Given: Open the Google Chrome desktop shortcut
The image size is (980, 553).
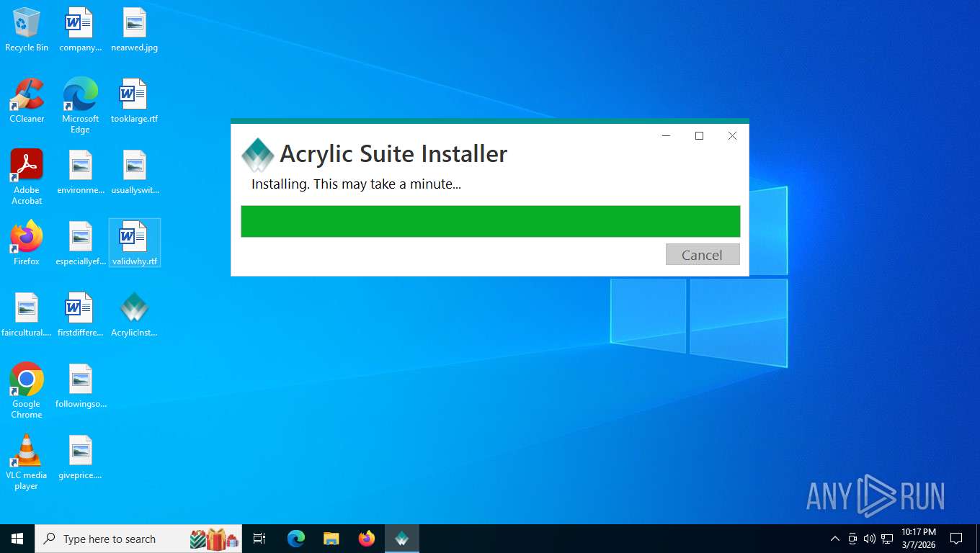Looking at the screenshot, I should 27,391.
